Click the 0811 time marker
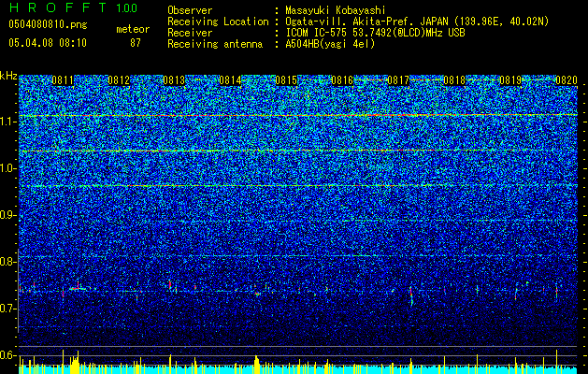The height and width of the screenshot is (374, 588). (x=63, y=80)
